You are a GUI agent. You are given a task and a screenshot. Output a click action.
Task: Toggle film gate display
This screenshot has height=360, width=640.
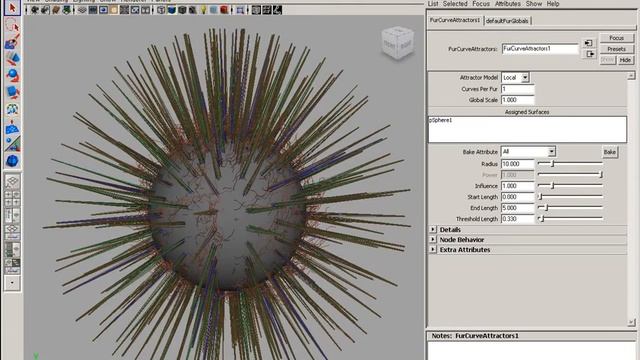pyautogui.click(x=93, y=10)
